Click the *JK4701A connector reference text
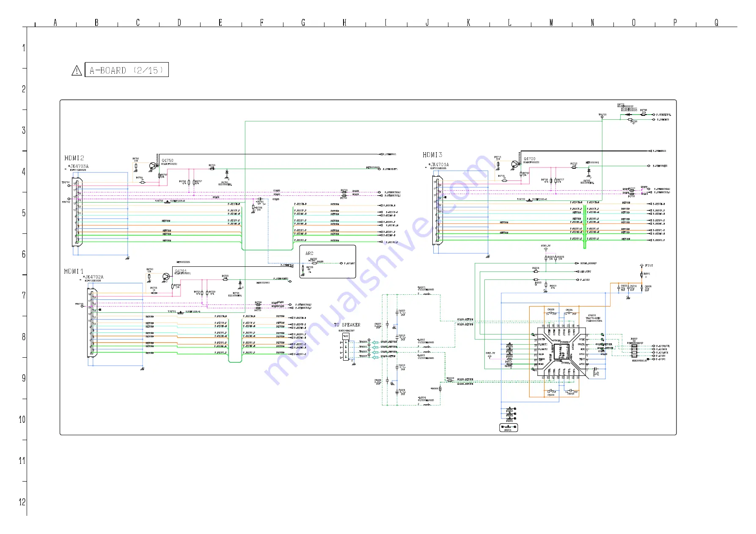This screenshot has width=756, height=534. (x=438, y=164)
